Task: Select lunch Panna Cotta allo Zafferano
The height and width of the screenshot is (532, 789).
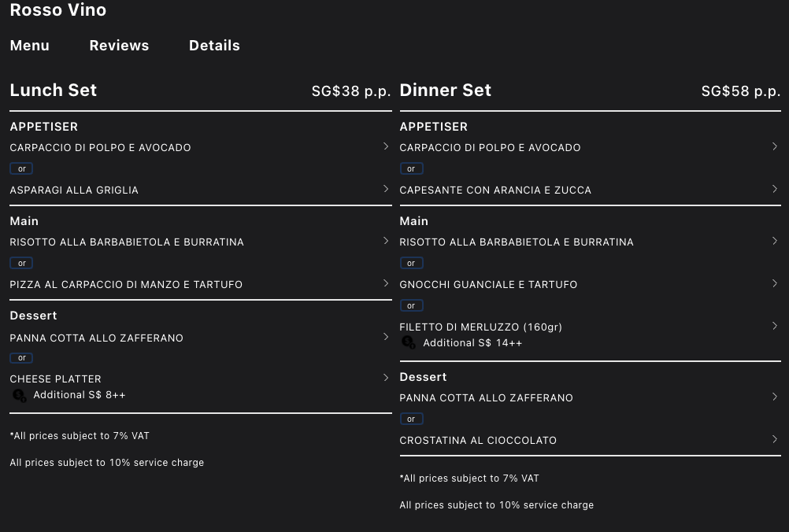Action: pos(96,338)
